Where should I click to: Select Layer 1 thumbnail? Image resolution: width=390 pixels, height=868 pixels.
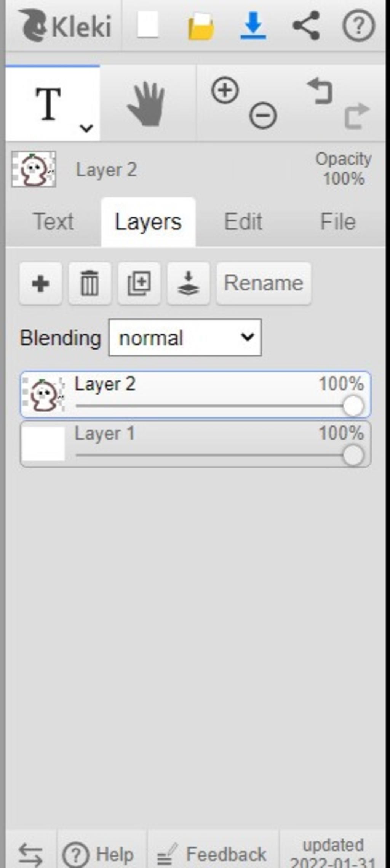coord(43,444)
